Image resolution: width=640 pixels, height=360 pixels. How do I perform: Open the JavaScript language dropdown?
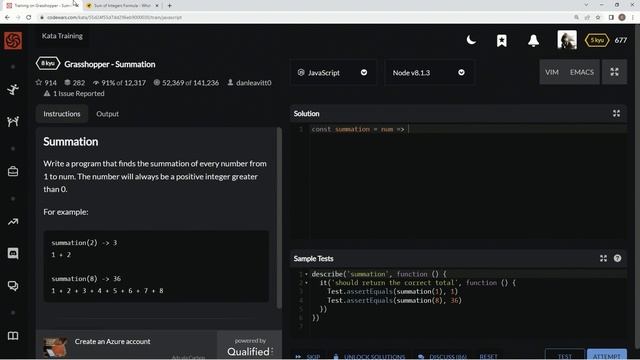tap(333, 73)
